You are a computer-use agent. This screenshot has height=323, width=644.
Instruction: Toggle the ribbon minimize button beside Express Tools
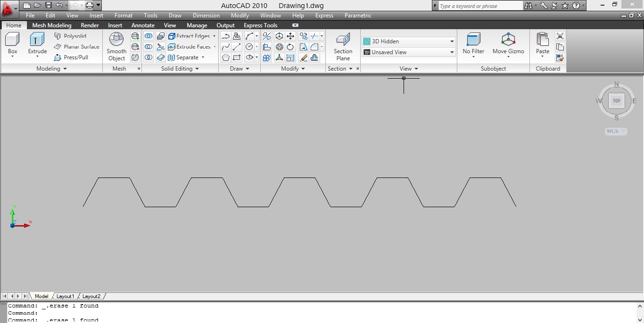[295, 25]
